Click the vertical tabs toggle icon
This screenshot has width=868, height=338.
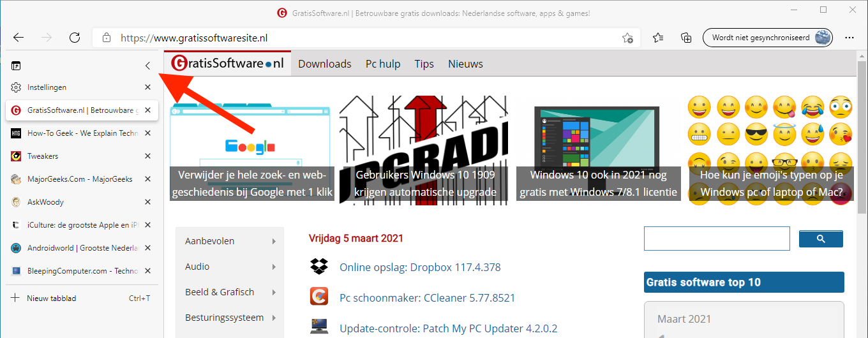tap(16, 66)
